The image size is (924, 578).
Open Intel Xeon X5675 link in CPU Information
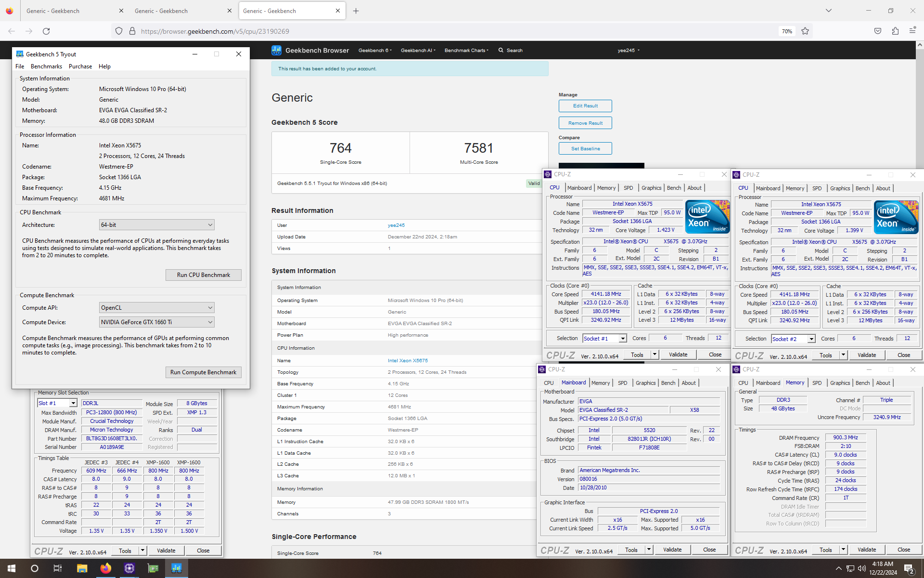pyautogui.click(x=408, y=361)
